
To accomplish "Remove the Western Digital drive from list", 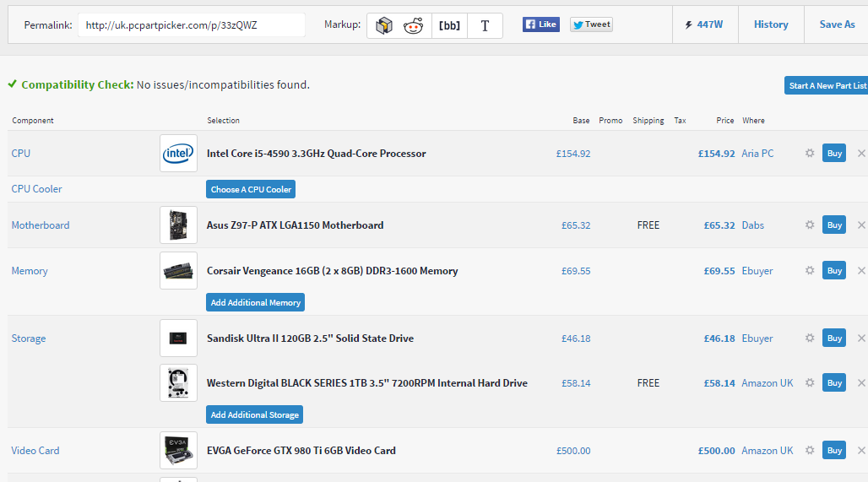I will click(x=861, y=383).
